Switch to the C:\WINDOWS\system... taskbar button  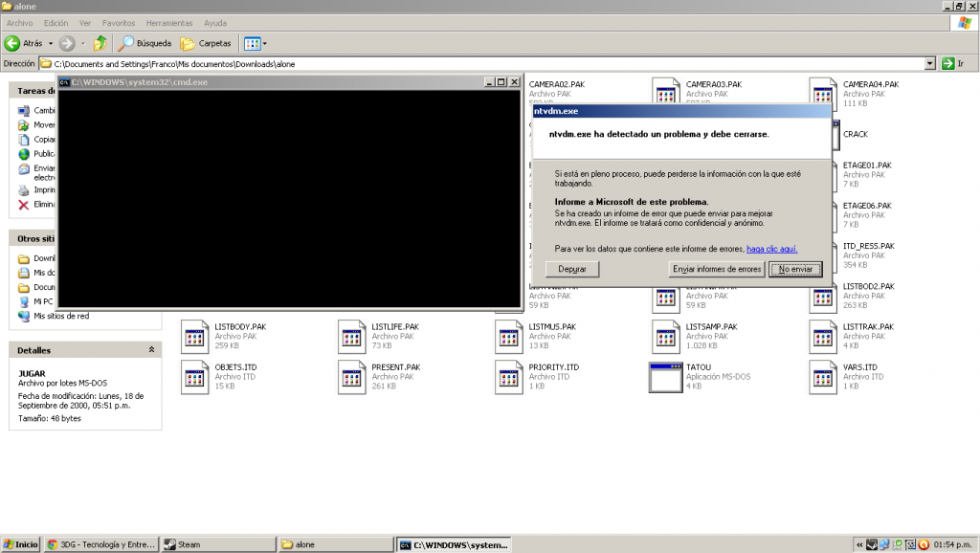(454, 545)
